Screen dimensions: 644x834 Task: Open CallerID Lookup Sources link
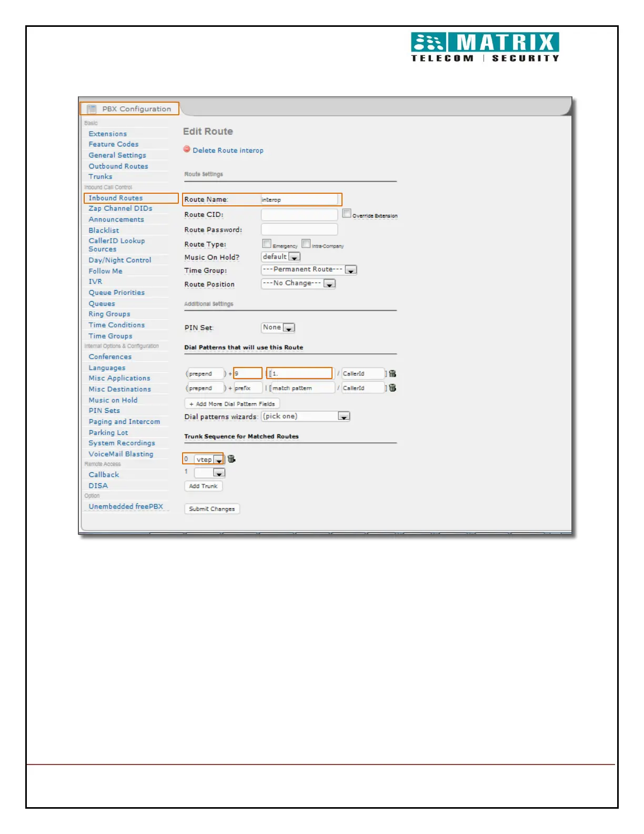[x=117, y=245]
